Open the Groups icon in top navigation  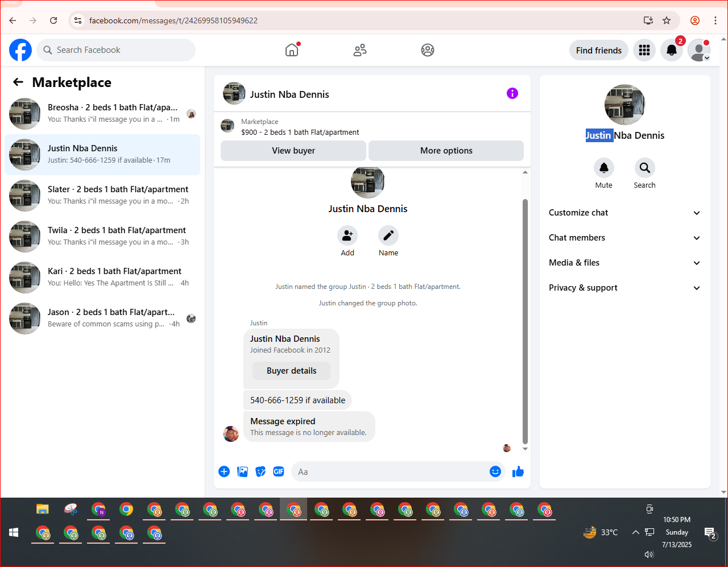click(428, 50)
